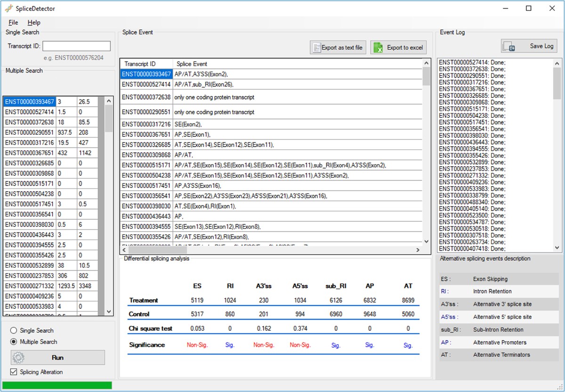Click right arrow of Splice Event horizontal scrollbar
Viewport: 565px width, 392px height.
pyautogui.click(x=418, y=250)
